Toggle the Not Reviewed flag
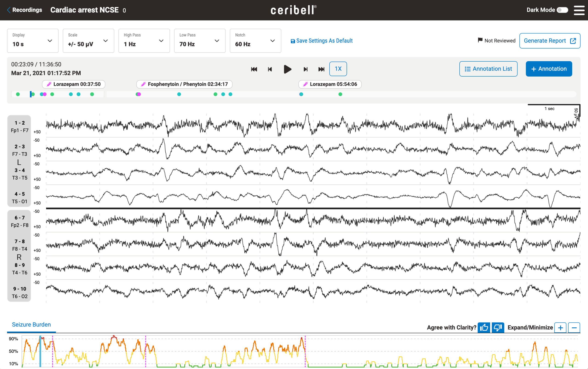 tap(496, 40)
